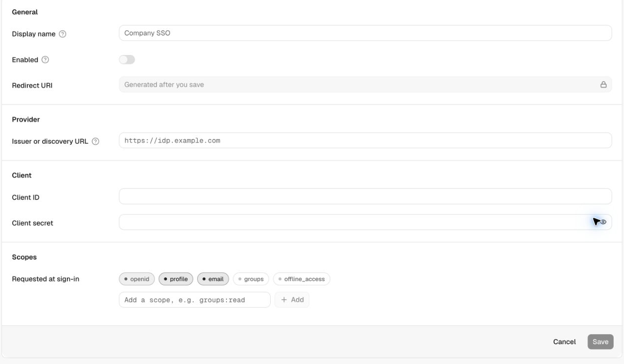Click the Scopes section heading
Image resolution: width=624 pixels, height=364 pixels.
coord(24,258)
